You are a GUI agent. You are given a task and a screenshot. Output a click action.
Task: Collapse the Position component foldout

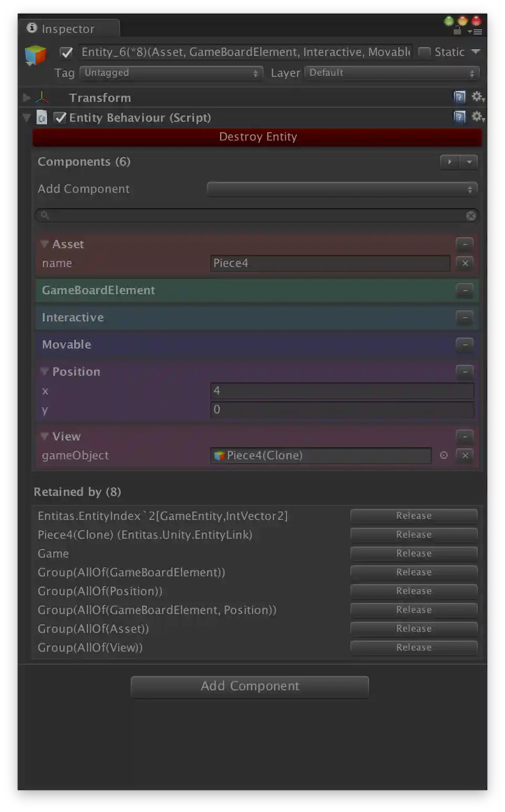44,372
